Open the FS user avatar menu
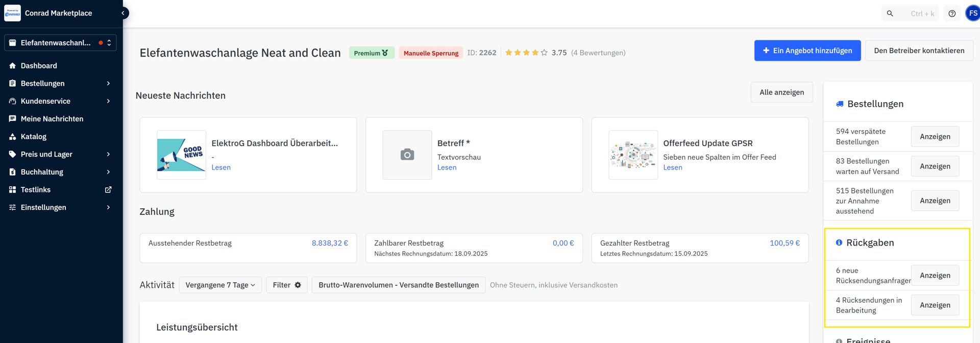 click(x=973, y=13)
